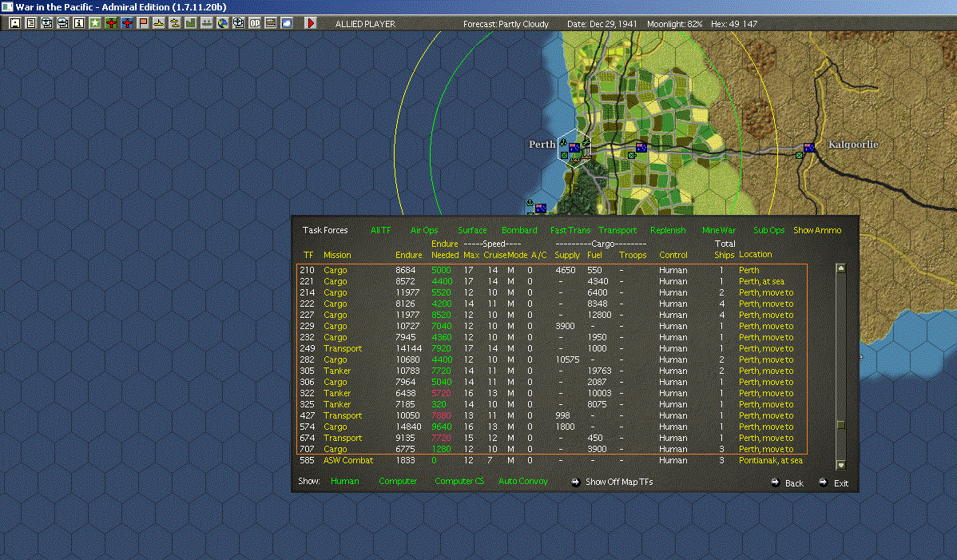Select TF 574 Cargo row
Screen dimensions: 957x560
(x=552, y=427)
